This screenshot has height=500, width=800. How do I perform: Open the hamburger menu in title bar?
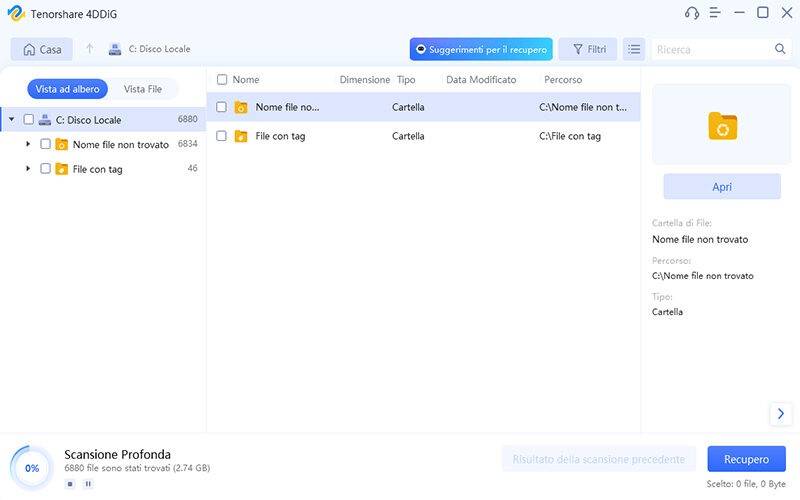[x=716, y=13]
